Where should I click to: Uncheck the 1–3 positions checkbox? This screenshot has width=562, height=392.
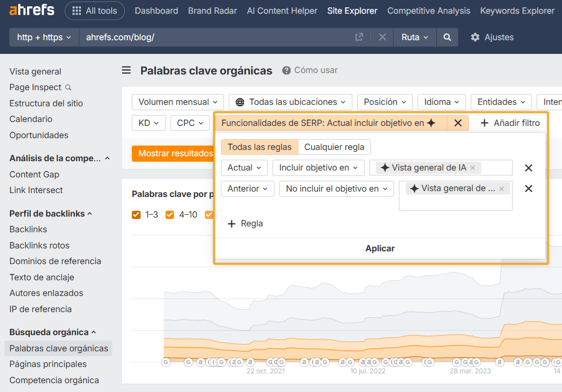click(136, 215)
